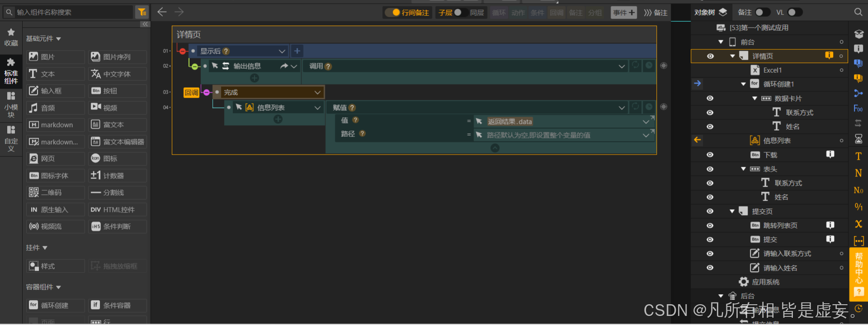868x325 pixels.
Task: Open the 显示后 event dropdown
Action: tap(282, 51)
